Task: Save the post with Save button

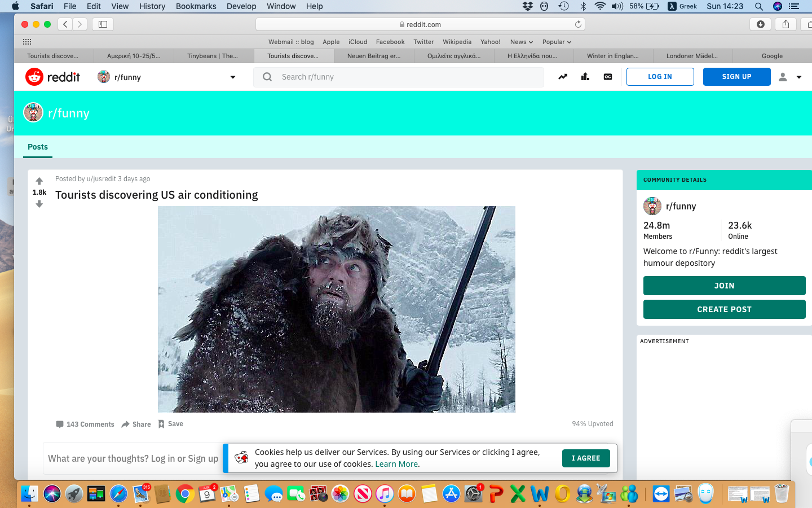Action: 171,424
